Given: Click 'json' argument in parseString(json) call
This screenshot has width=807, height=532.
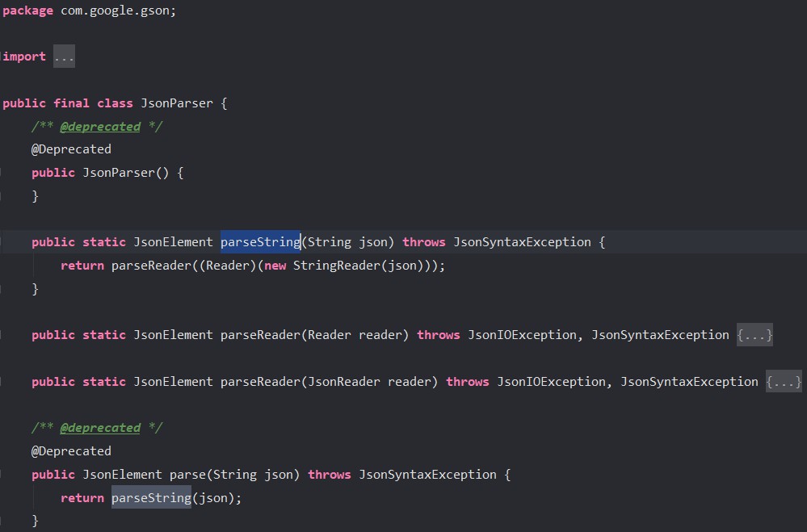Looking at the screenshot, I should (x=213, y=498).
